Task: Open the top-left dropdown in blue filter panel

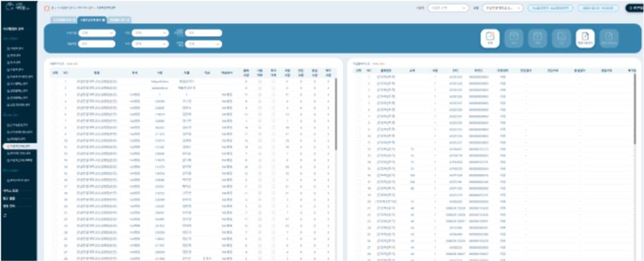Action: pos(97,33)
